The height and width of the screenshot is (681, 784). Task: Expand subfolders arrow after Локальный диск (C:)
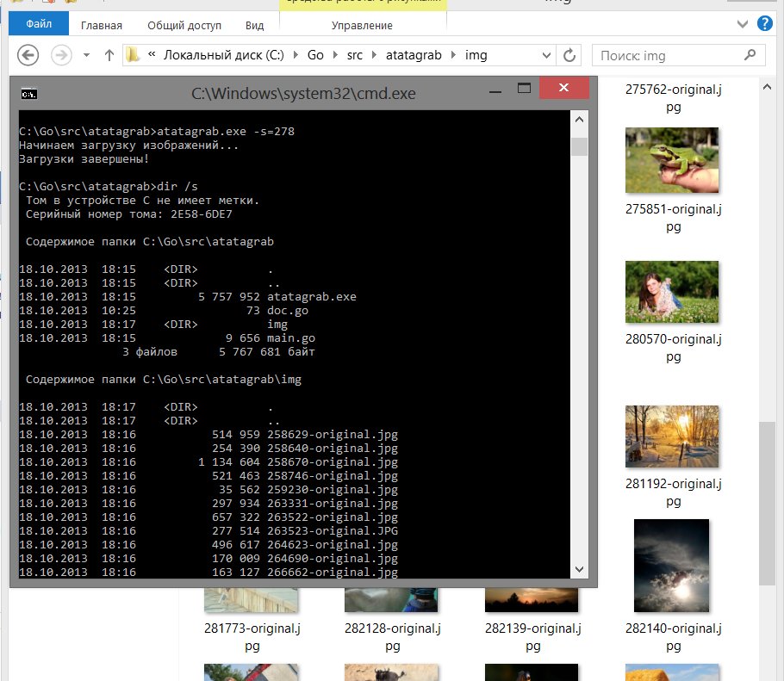[296, 54]
